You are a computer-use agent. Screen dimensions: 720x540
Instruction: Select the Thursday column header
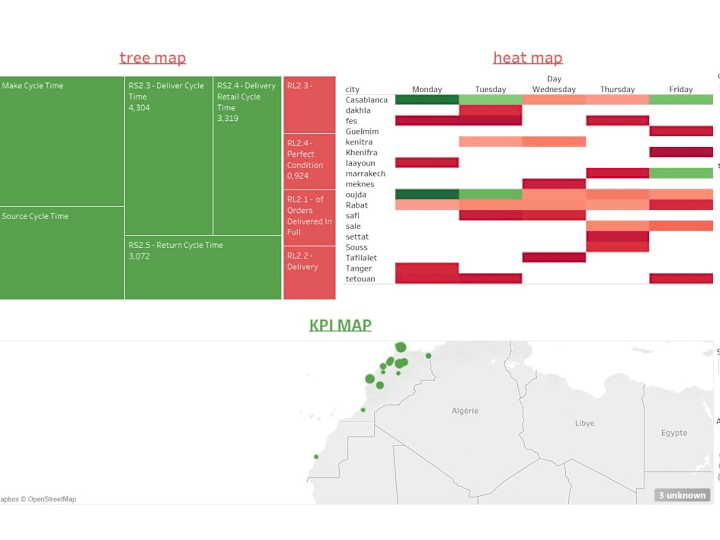pyautogui.click(x=618, y=89)
